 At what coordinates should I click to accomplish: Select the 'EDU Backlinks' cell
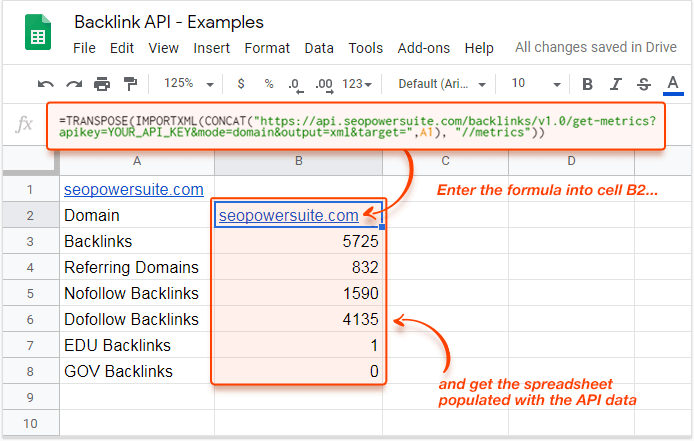[x=137, y=345]
